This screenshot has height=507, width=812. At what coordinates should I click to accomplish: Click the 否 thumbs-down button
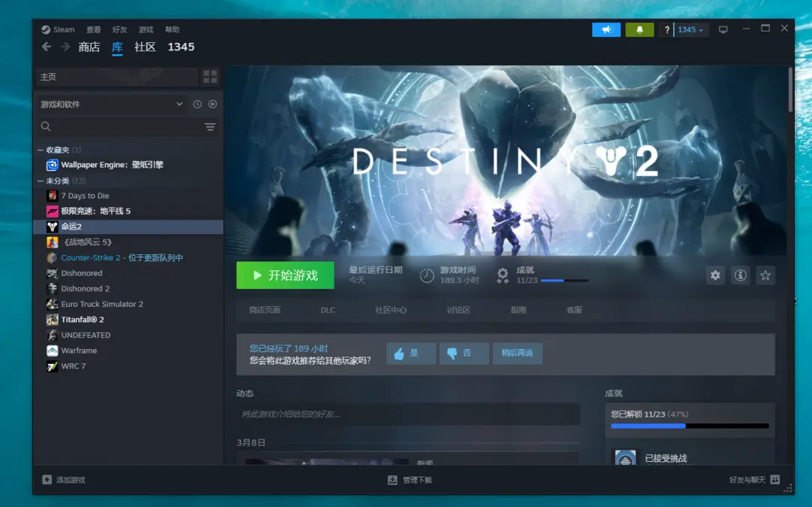point(464,354)
